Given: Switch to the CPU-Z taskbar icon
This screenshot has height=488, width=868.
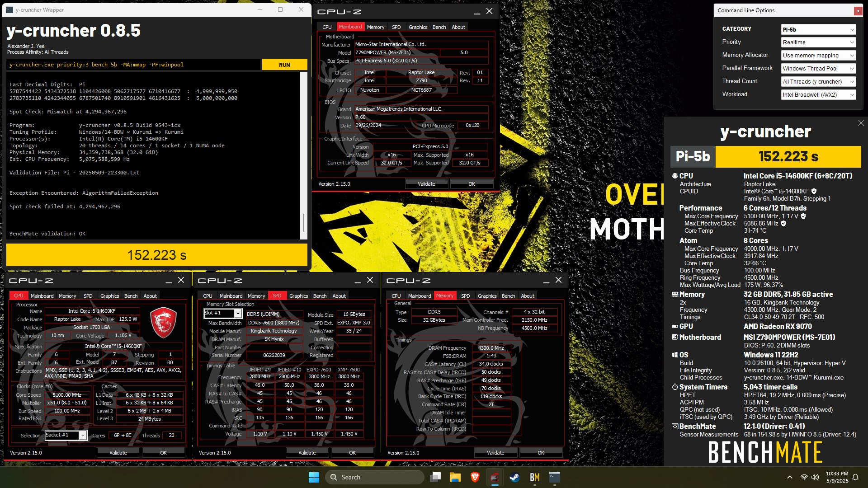Looking at the screenshot, I should (495, 477).
